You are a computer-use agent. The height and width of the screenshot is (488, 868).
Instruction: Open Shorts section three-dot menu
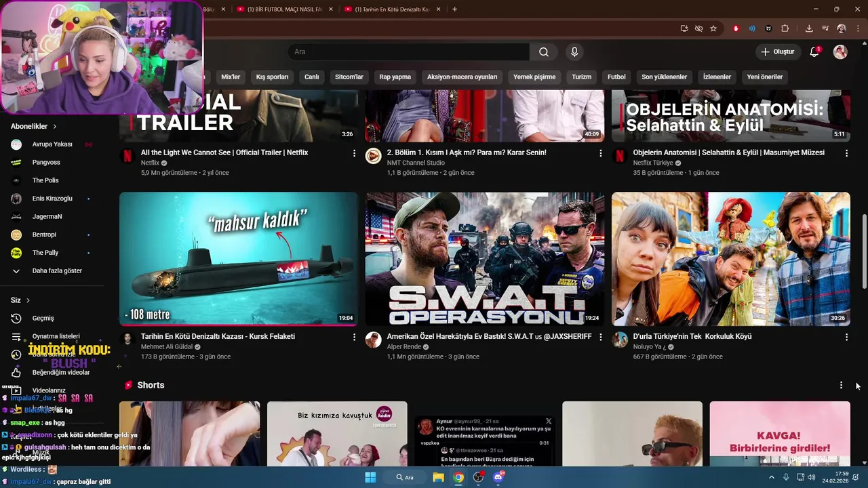pos(841,385)
